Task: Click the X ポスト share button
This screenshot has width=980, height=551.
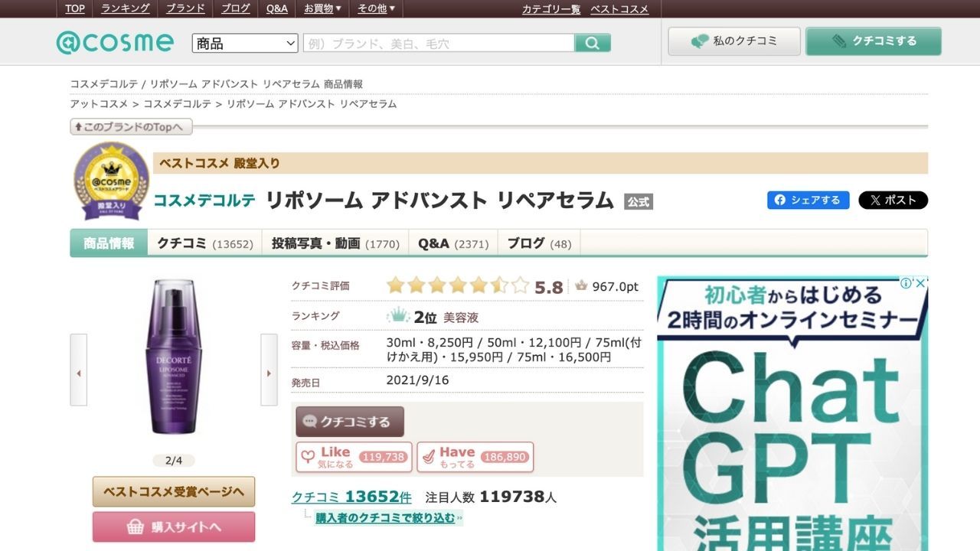Action: (x=893, y=200)
